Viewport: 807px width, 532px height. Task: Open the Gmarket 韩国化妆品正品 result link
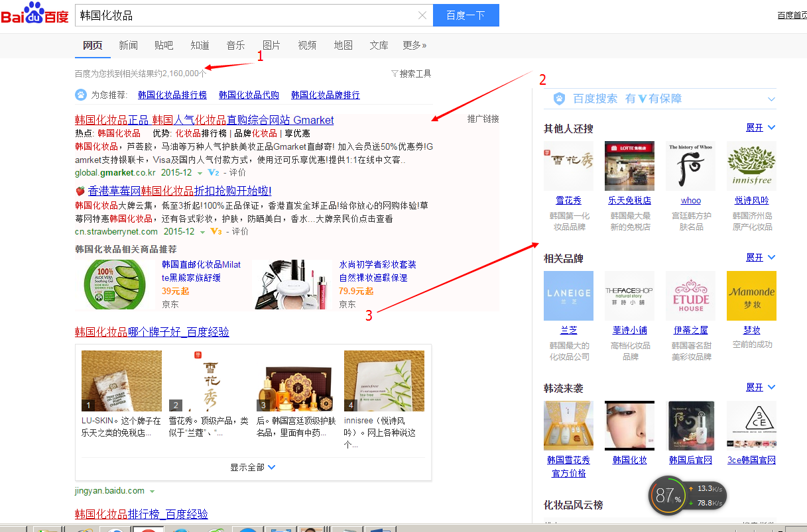point(204,120)
